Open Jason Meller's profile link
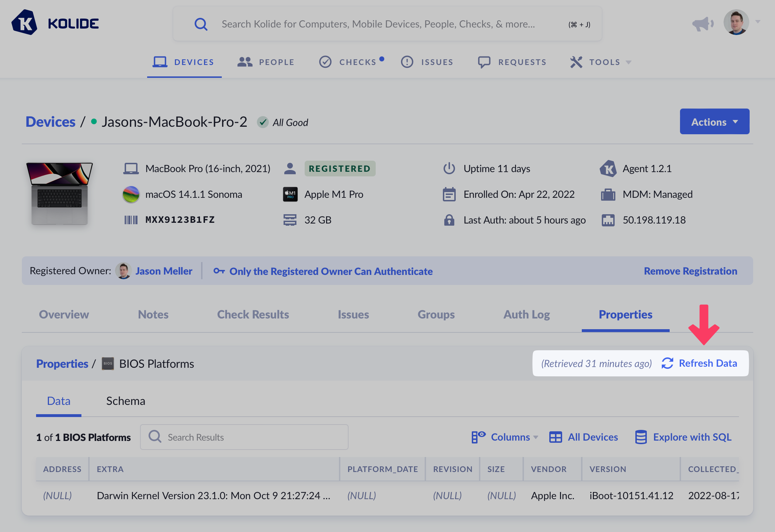 coord(164,271)
